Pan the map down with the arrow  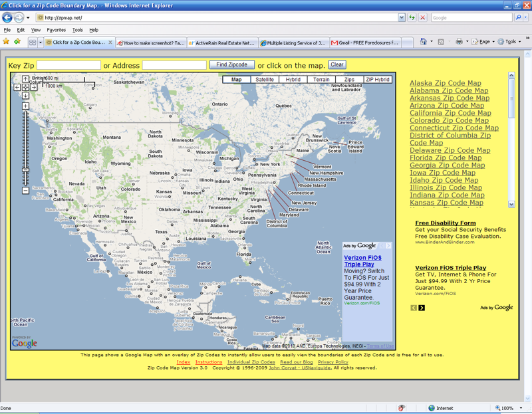(25, 96)
